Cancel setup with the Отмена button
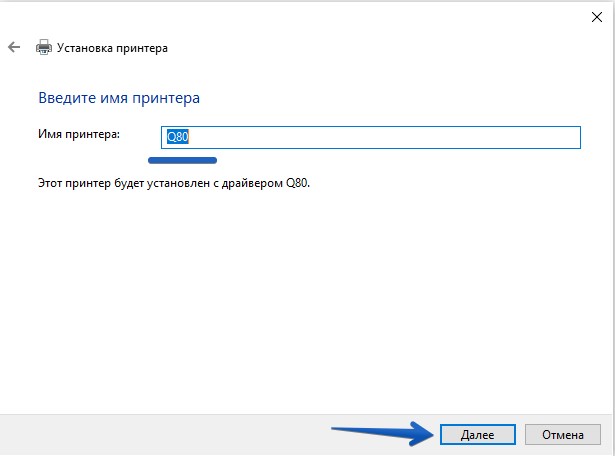615x456 pixels. coord(562,434)
